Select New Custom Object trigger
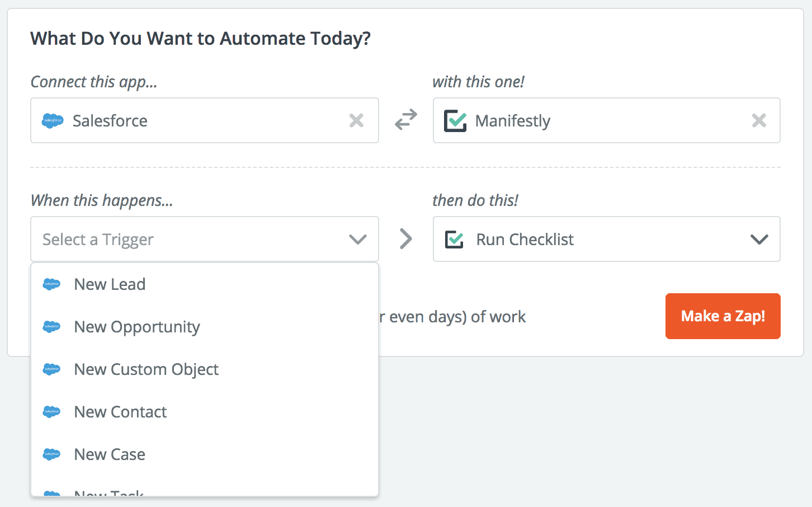Screen dimensions: 812x507 tap(147, 369)
